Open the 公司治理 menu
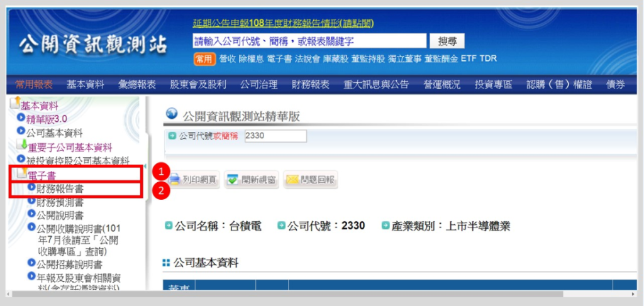The height and width of the screenshot is (306, 644). pyautogui.click(x=259, y=85)
